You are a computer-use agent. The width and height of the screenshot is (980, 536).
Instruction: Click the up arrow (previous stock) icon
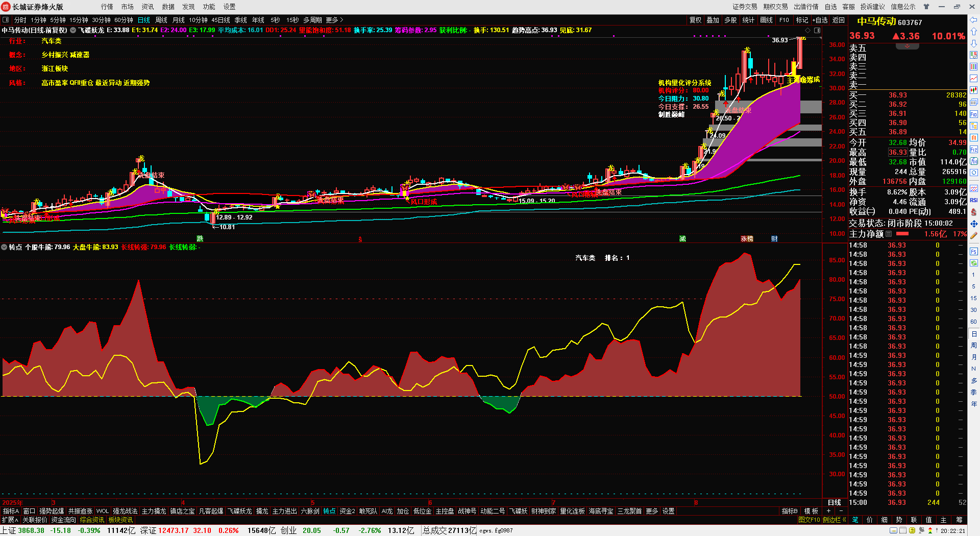click(974, 32)
